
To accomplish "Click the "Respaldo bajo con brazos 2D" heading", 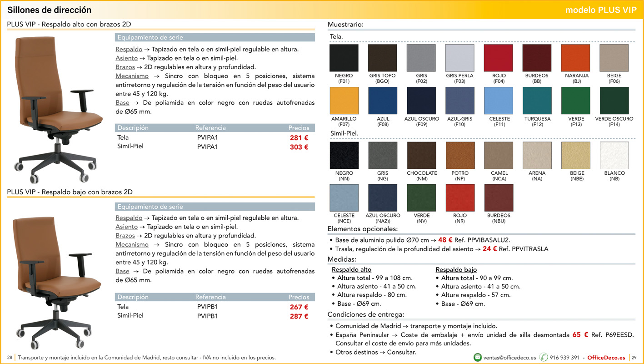I will pyautogui.click(x=87, y=192).
